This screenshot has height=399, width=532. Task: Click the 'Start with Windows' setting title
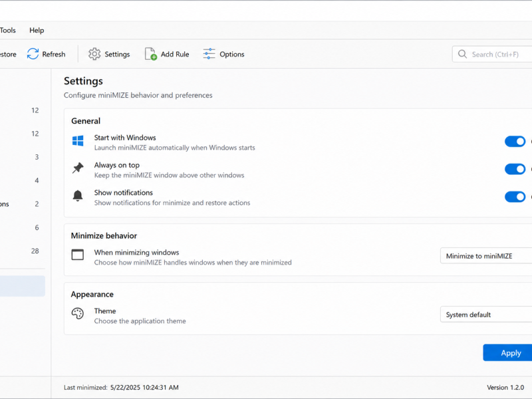[125, 138]
